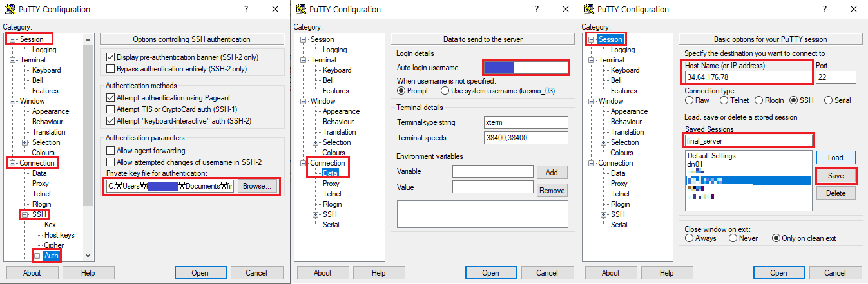Screen dimensions: 868x284
Task: Select Rlogin connection type radio
Action: pyautogui.click(x=760, y=100)
